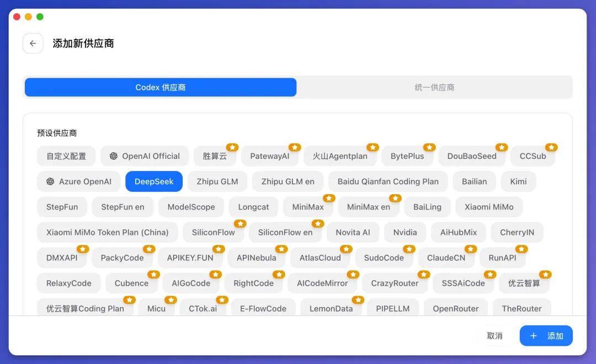Choose Xiaomi MiMo preset
Image resolution: width=596 pixels, height=364 pixels.
point(489,207)
